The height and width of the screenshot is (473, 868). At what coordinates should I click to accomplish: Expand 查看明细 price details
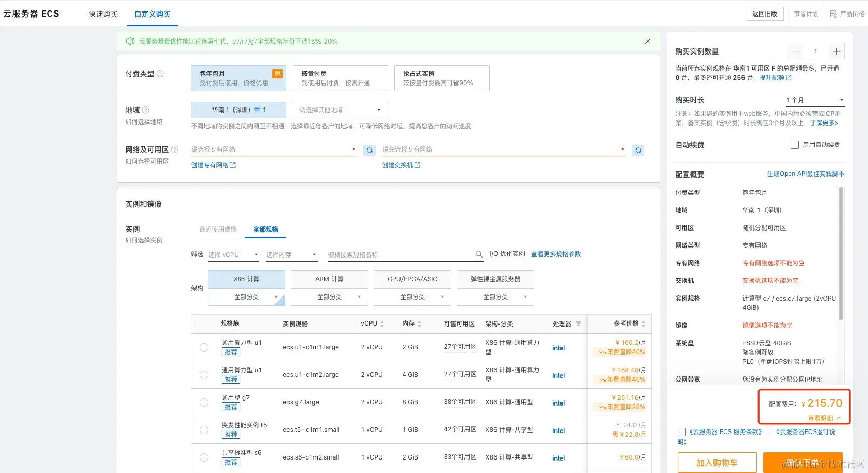coord(824,418)
